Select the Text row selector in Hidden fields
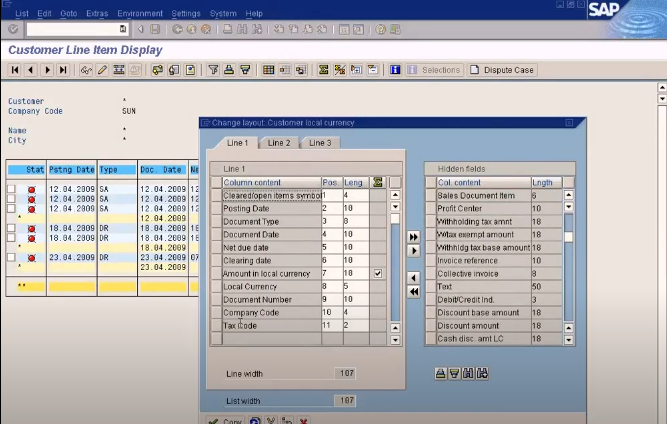This screenshot has height=424, width=667. coord(431,287)
